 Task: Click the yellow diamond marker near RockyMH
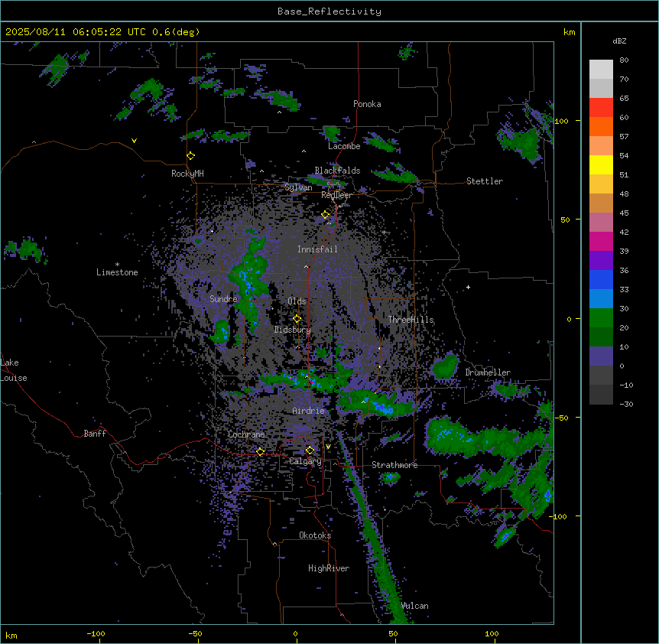tap(190, 156)
